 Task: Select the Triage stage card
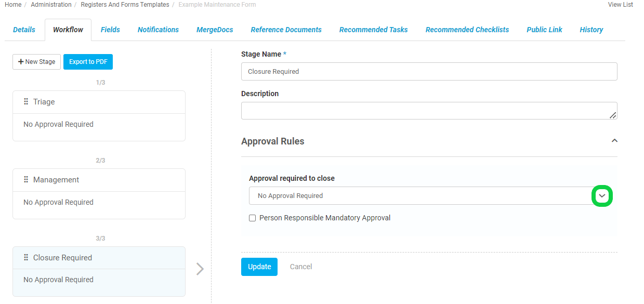point(99,116)
